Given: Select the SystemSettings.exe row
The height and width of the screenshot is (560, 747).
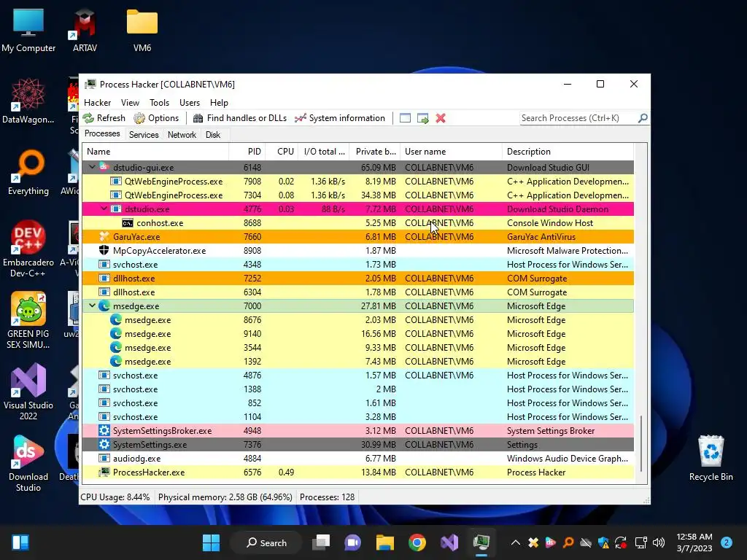Looking at the screenshot, I should pyautogui.click(x=357, y=444).
